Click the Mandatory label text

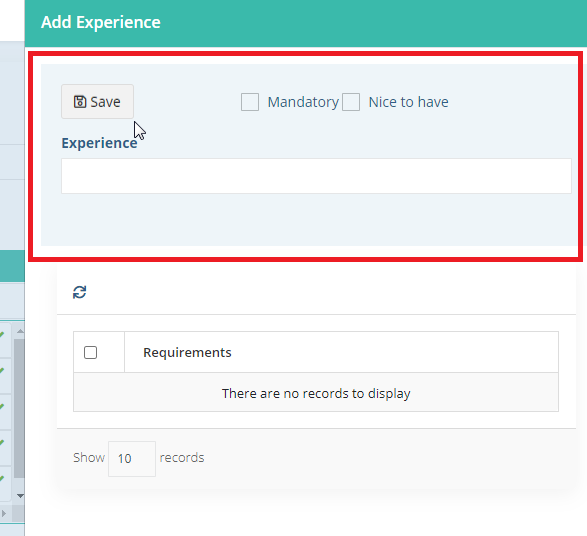(x=303, y=102)
